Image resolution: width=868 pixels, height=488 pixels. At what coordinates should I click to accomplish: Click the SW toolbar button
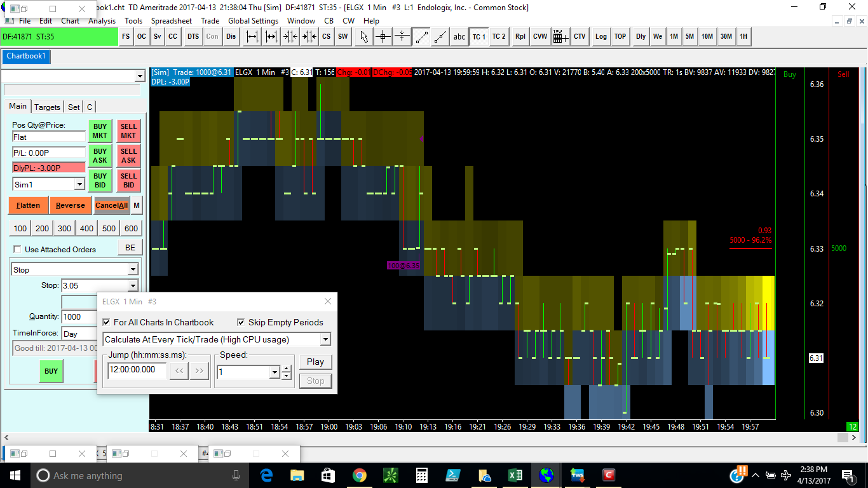coord(342,37)
